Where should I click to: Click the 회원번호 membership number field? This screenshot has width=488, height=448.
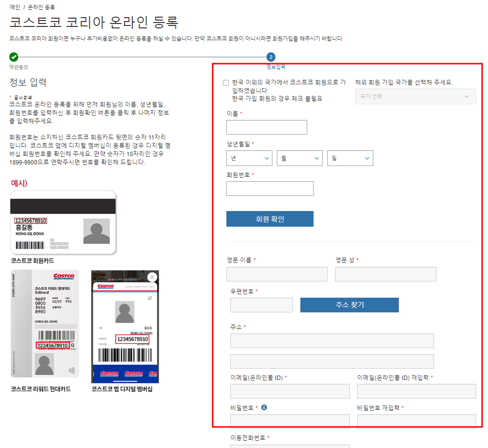coord(270,189)
